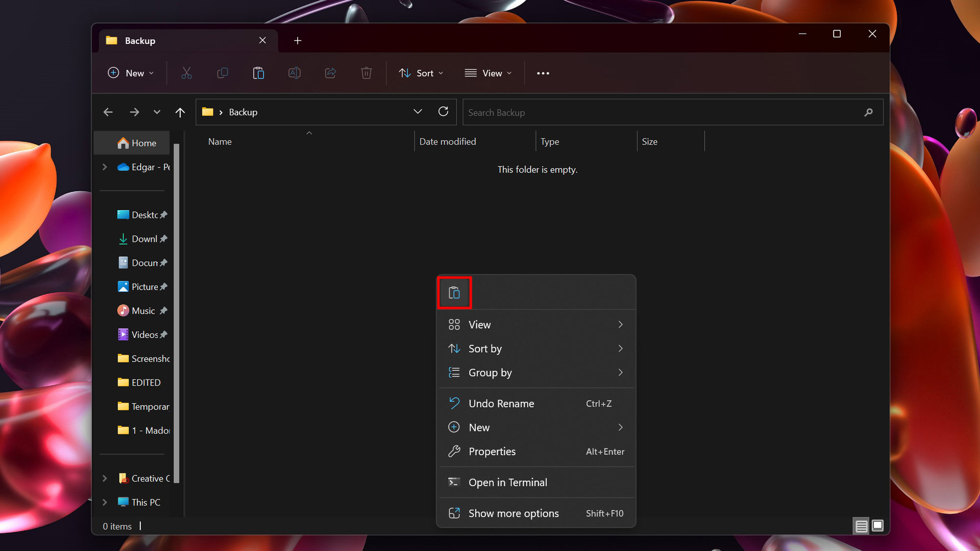Click the Paste clipboard icon in the toolbar

point(258,73)
